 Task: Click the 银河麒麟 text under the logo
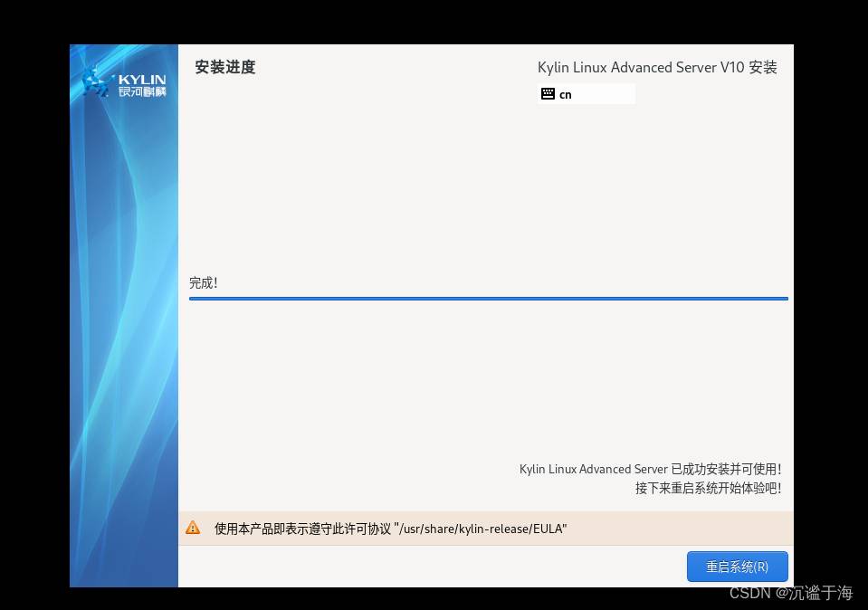click(x=142, y=91)
